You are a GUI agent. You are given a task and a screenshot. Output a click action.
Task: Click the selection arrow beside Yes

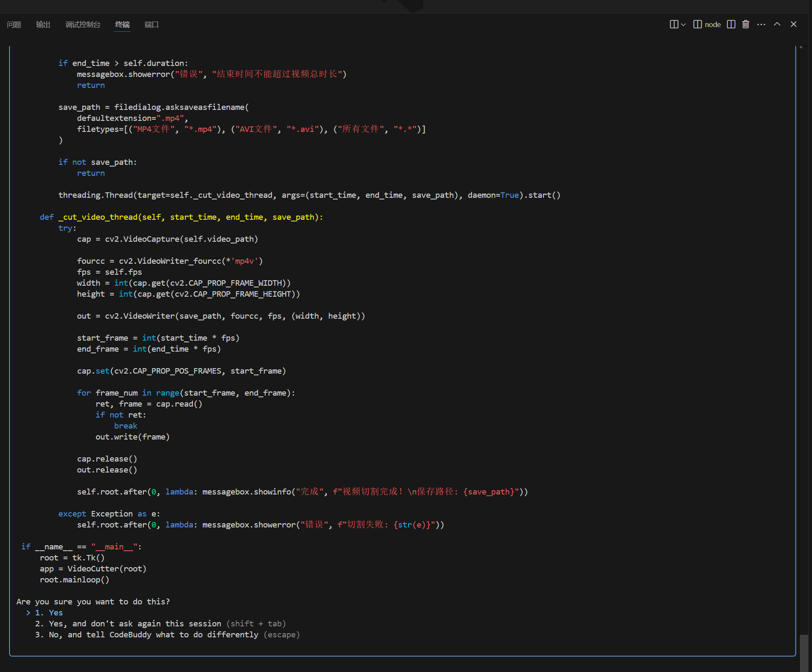coord(28,613)
